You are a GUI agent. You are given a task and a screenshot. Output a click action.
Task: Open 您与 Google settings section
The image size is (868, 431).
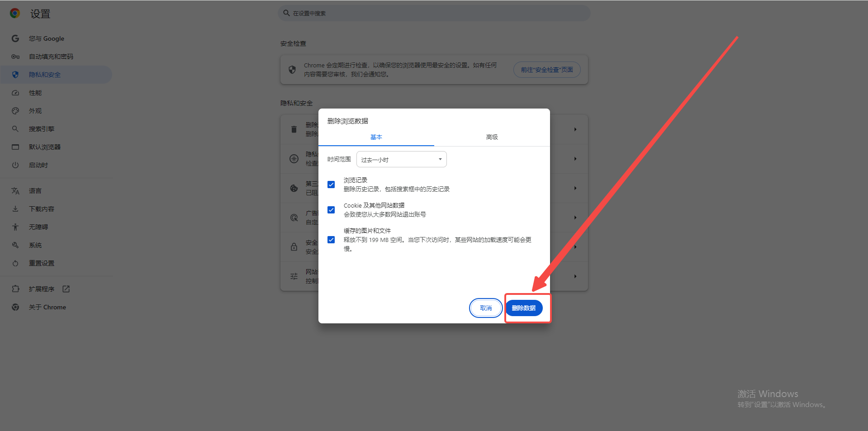(x=56, y=38)
